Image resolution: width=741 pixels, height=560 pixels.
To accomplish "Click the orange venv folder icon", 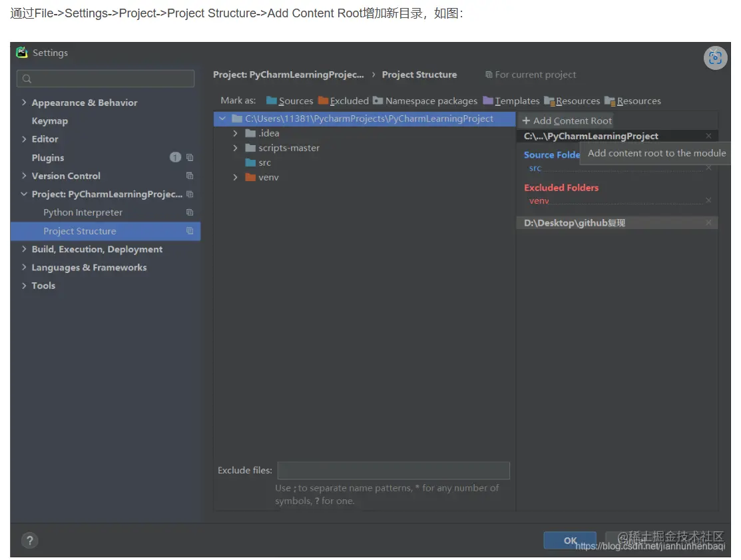I will click(250, 177).
